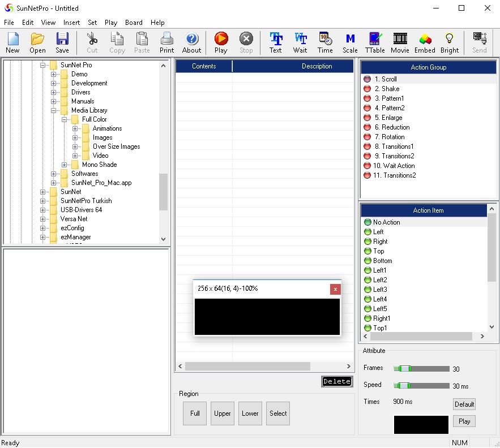Click the Speed slider handle

[405, 386]
